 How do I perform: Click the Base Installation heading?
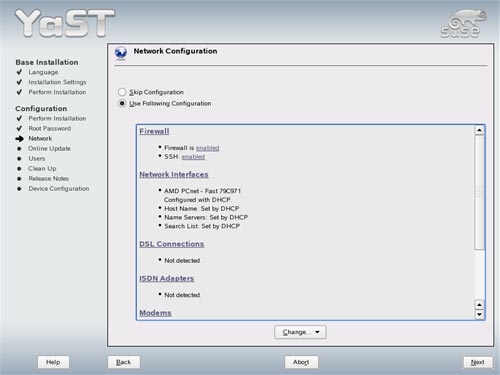[x=47, y=62]
